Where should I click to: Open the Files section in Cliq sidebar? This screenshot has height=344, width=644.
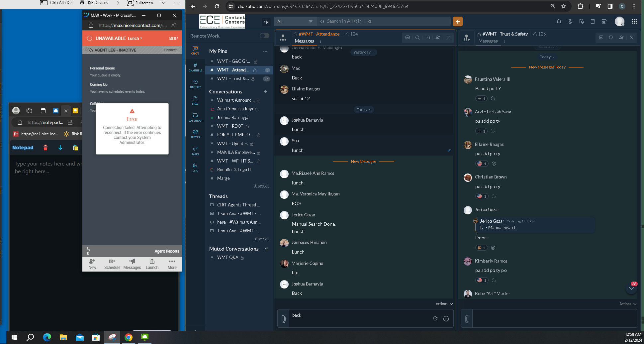click(195, 100)
